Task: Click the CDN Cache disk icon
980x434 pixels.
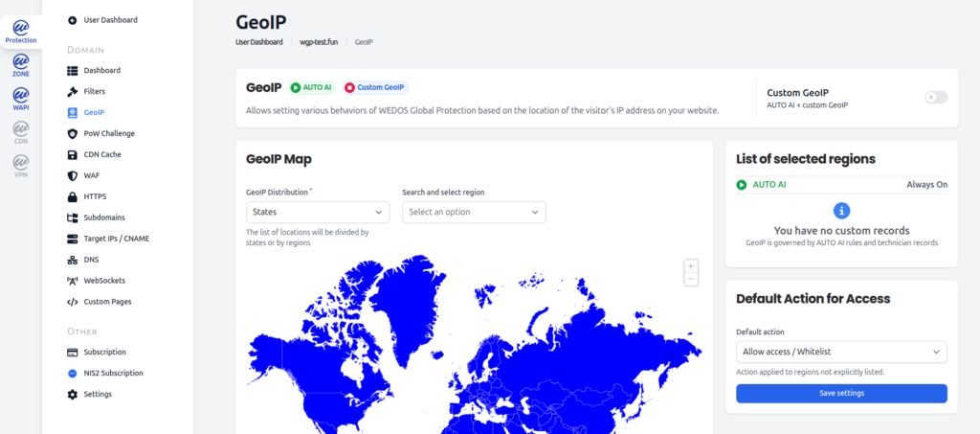Action: click(x=72, y=154)
